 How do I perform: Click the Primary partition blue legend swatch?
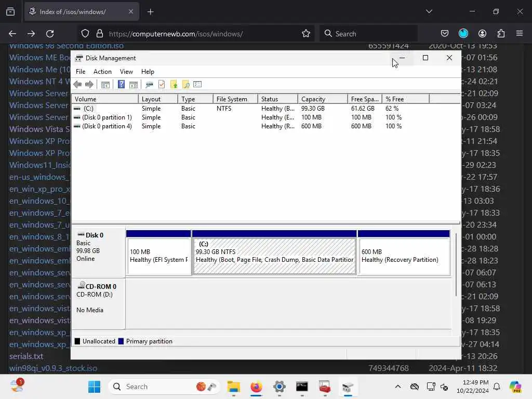click(x=121, y=341)
